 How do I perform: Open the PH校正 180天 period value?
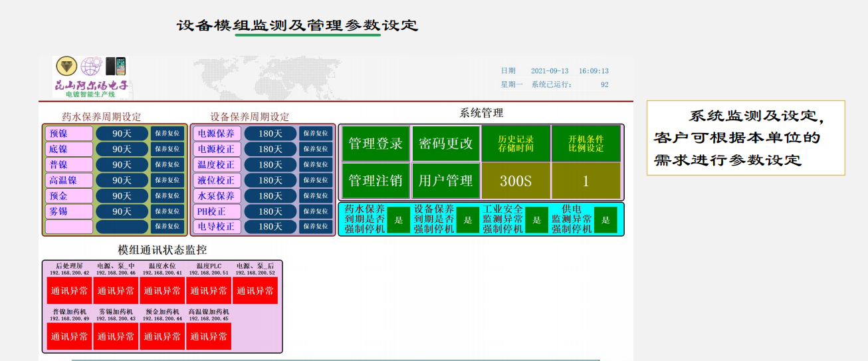271,211
